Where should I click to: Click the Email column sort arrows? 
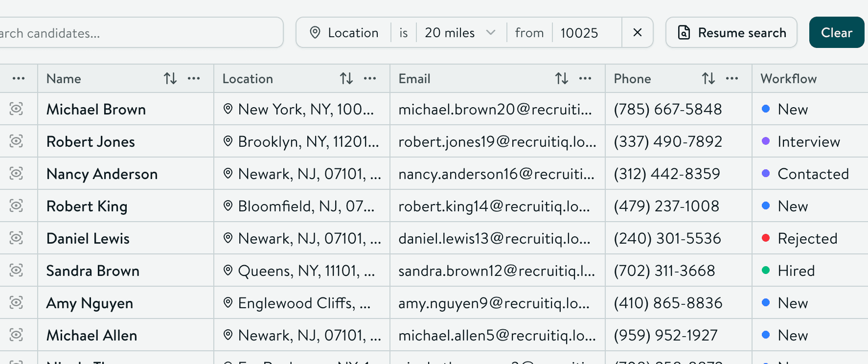[562, 78]
